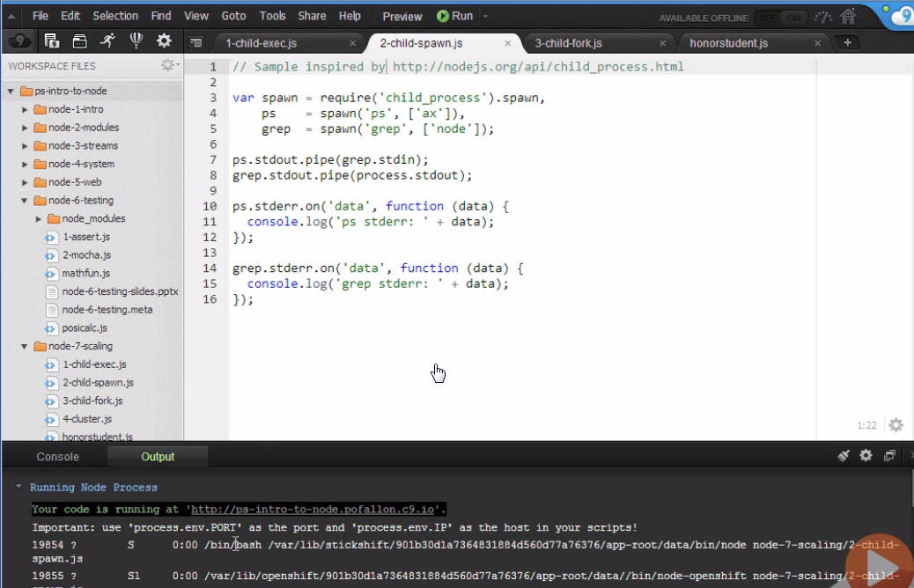This screenshot has height=588, width=914.
Task: Collapse the node-7-scaling folder arrow
Action: (25, 347)
